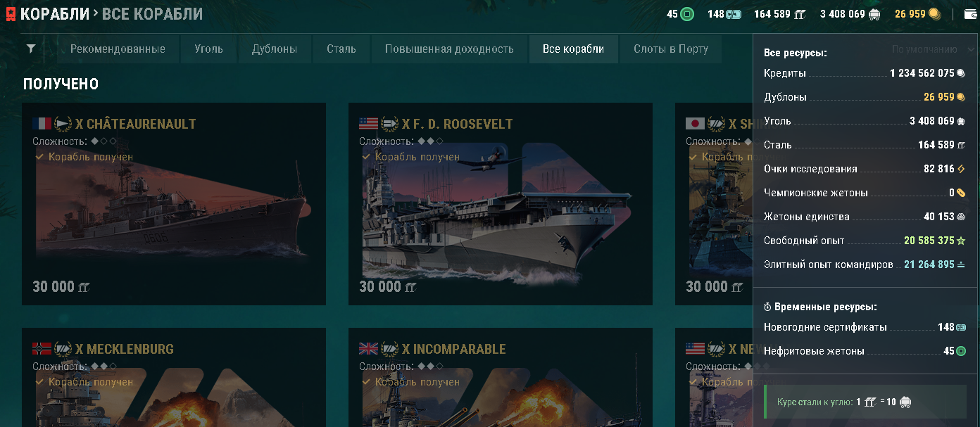The height and width of the screenshot is (427, 980).
Task: Click the elite commander XP icon
Action: coord(961,265)
